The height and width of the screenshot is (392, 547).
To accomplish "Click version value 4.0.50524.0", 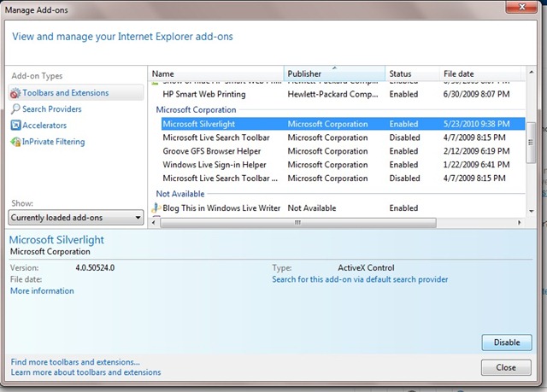I will [95, 268].
